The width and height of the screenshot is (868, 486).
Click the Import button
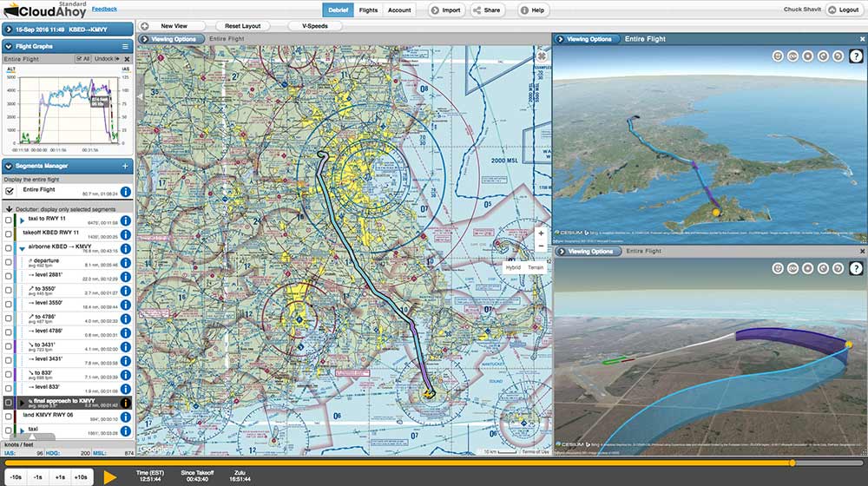[x=446, y=10]
